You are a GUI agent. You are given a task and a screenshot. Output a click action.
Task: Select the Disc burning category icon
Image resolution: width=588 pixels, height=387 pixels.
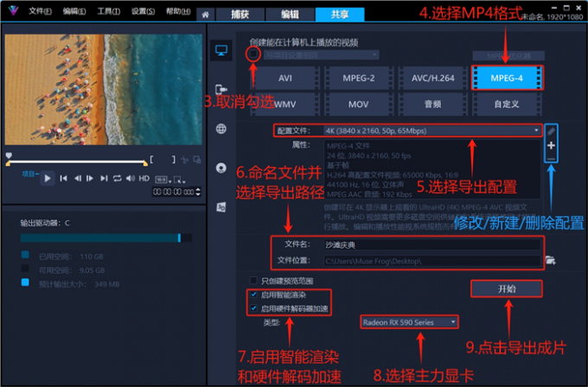pos(220,168)
